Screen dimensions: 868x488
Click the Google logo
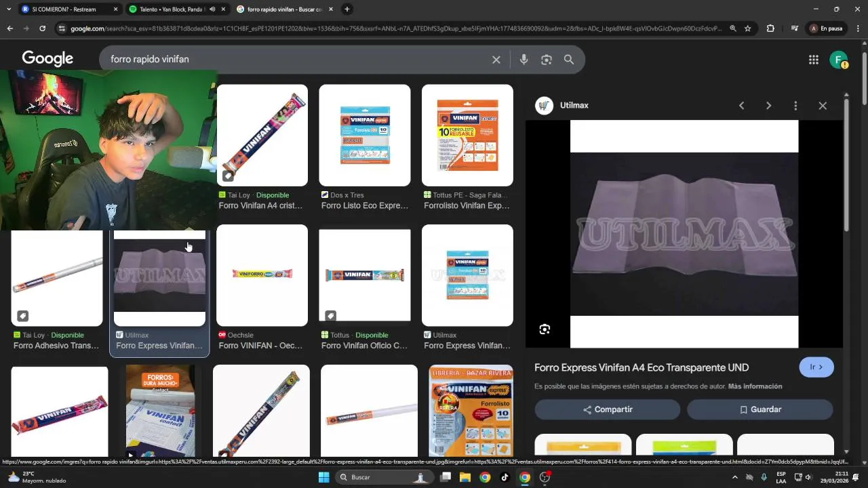tap(47, 59)
